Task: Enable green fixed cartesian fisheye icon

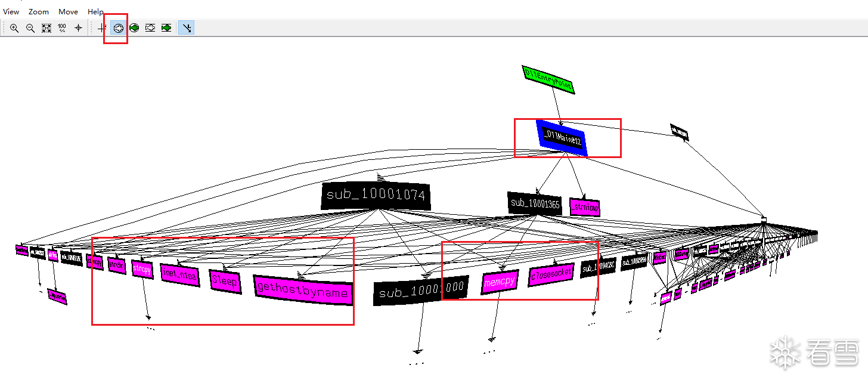Action: tap(166, 28)
